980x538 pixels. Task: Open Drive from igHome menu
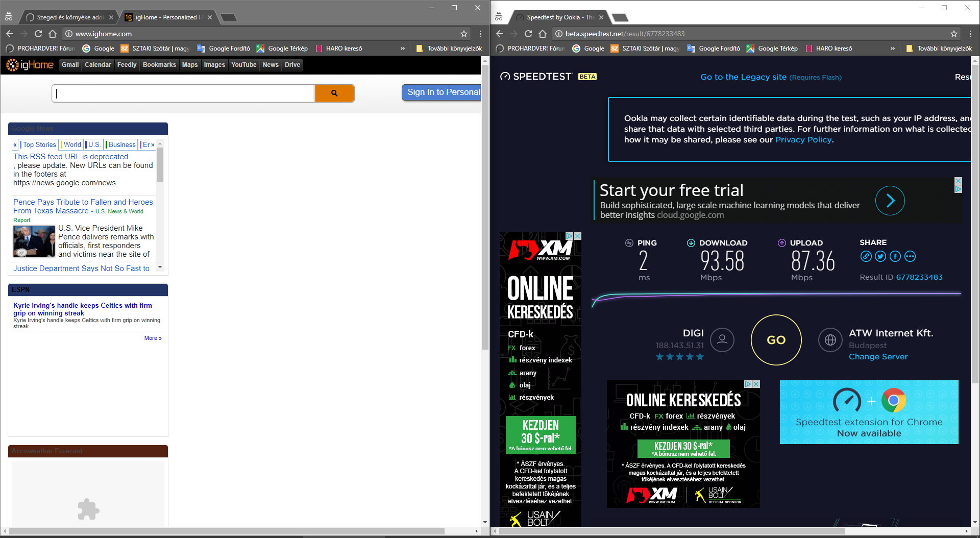click(x=292, y=65)
